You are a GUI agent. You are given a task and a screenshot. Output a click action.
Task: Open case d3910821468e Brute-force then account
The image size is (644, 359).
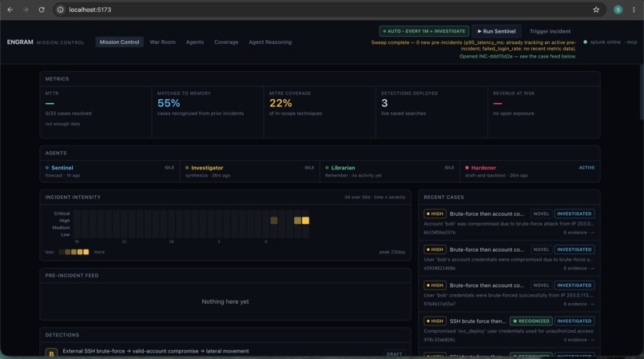[x=509, y=258]
